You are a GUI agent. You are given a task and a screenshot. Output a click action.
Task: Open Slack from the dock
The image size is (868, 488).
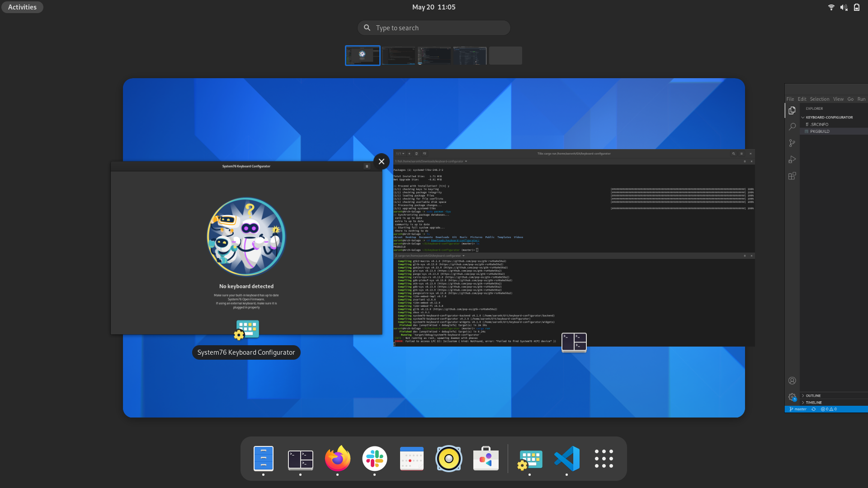tap(374, 458)
